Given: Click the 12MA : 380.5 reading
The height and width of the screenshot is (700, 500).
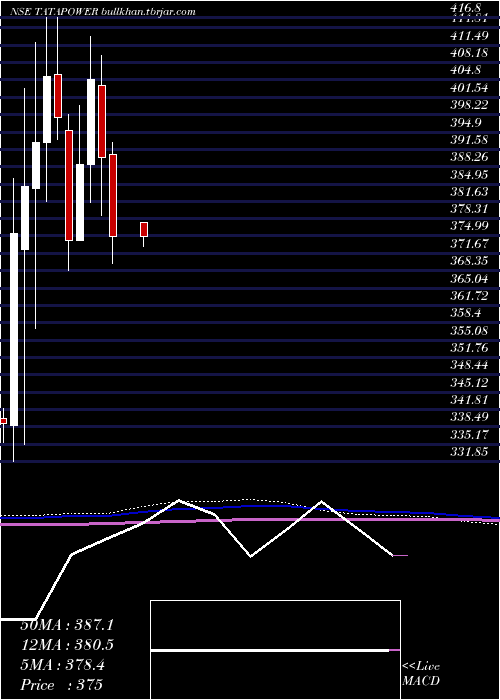Looking at the screenshot, I should click(67, 645).
